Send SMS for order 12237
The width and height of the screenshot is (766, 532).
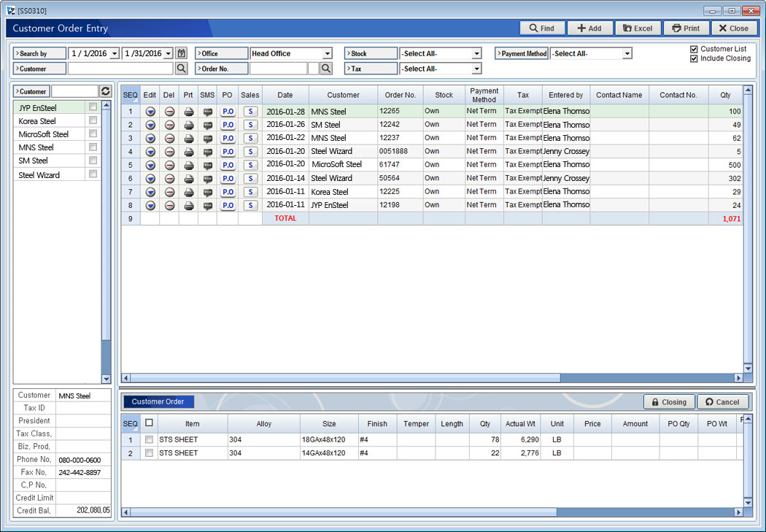click(208, 138)
